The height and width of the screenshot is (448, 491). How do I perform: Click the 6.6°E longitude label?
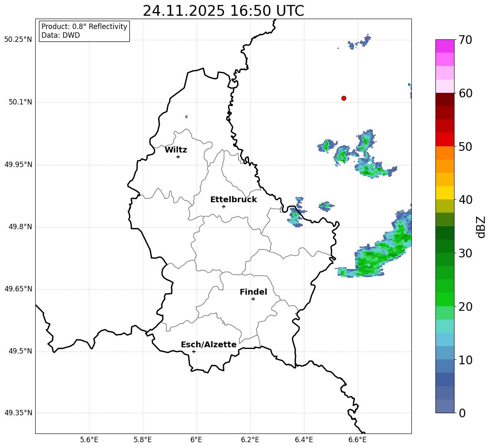click(x=357, y=440)
